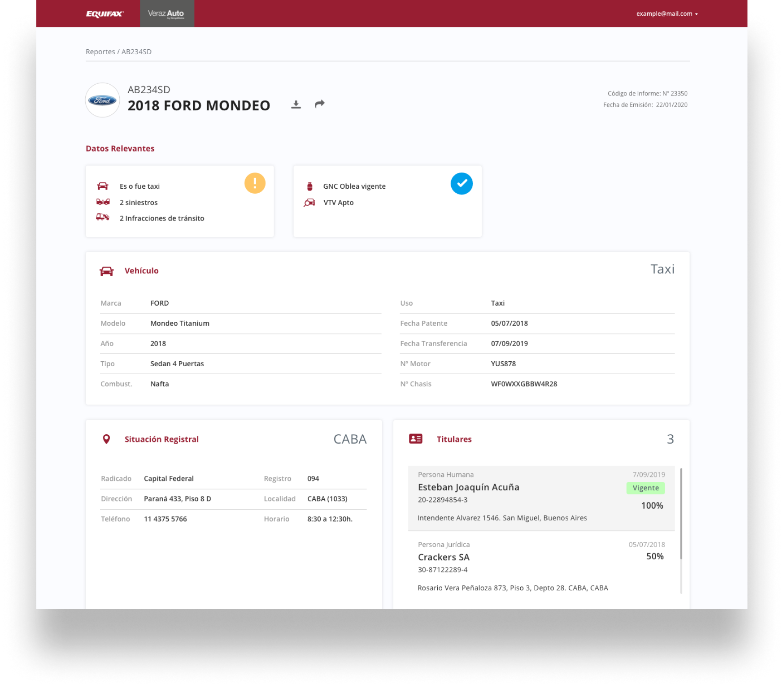Click the VTV inspection car icon
Screen dimensions: 784x688
click(309, 203)
